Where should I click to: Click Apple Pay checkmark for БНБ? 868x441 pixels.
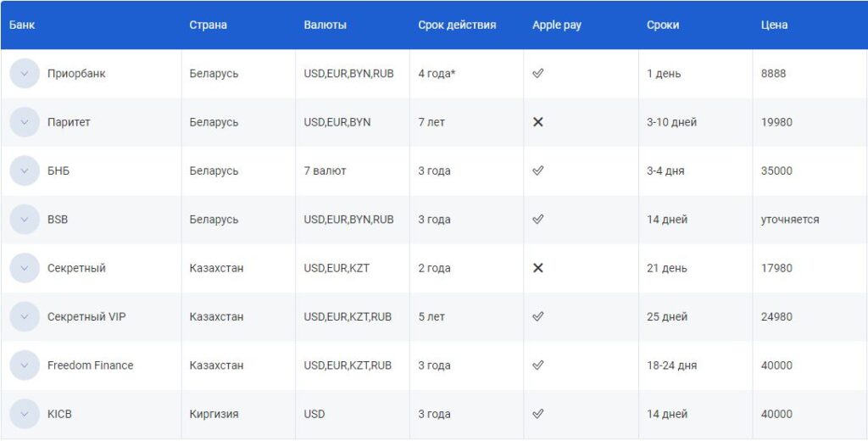(x=537, y=170)
